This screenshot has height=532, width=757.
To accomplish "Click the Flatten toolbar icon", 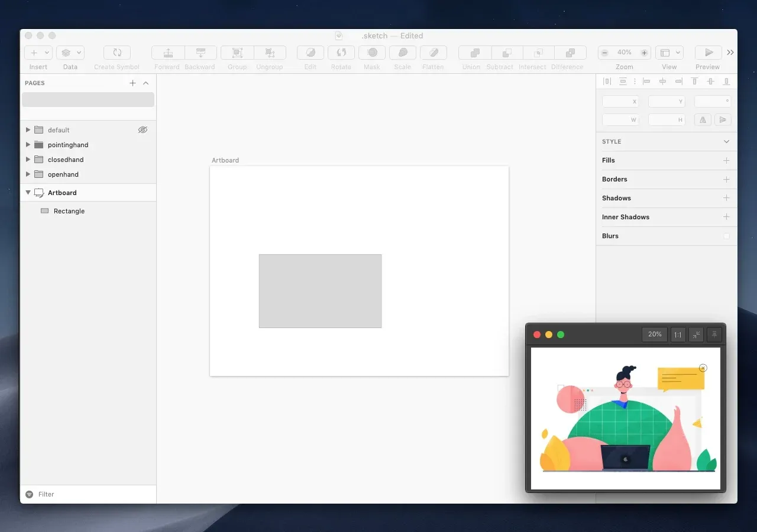I will [434, 53].
